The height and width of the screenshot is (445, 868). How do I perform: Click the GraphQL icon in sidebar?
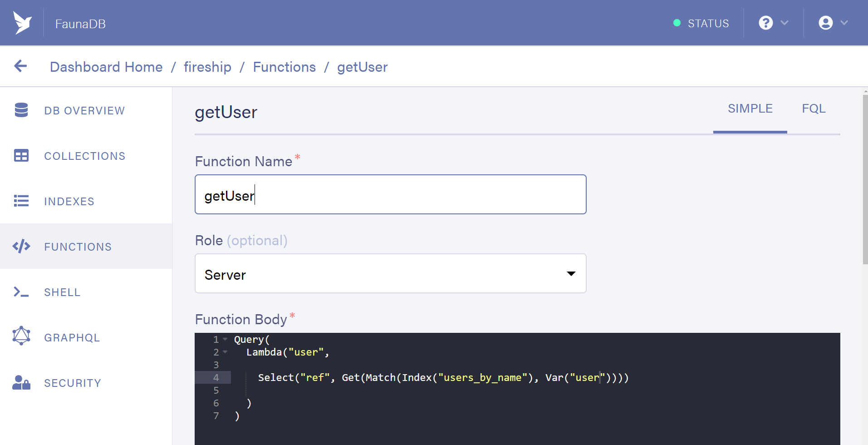click(21, 336)
